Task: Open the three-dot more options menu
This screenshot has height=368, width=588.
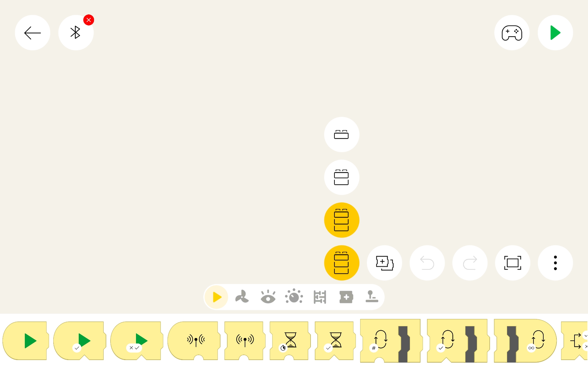Action: click(555, 263)
